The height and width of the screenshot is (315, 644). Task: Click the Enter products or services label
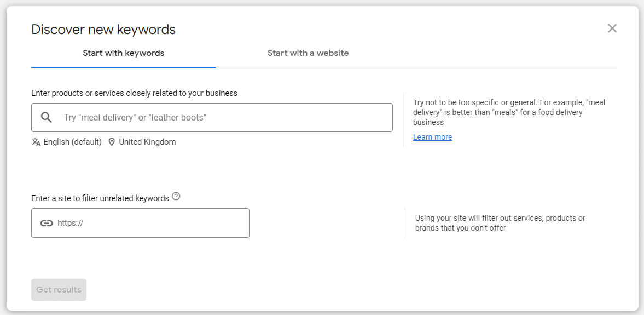tap(134, 93)
